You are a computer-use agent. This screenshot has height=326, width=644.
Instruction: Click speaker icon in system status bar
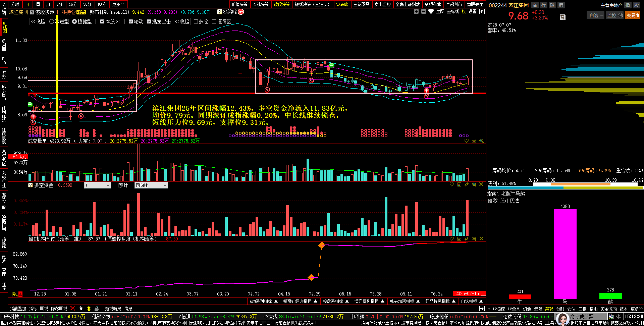click(x=619, y=316)
